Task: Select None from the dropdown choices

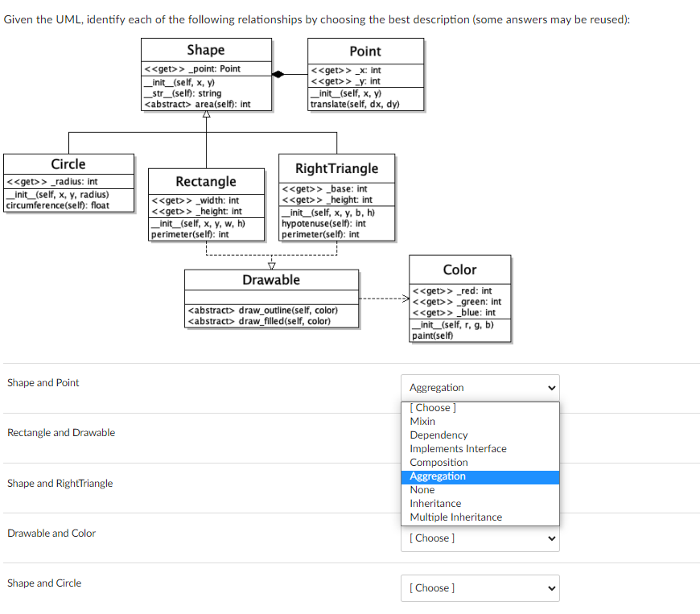Action: 422,489
